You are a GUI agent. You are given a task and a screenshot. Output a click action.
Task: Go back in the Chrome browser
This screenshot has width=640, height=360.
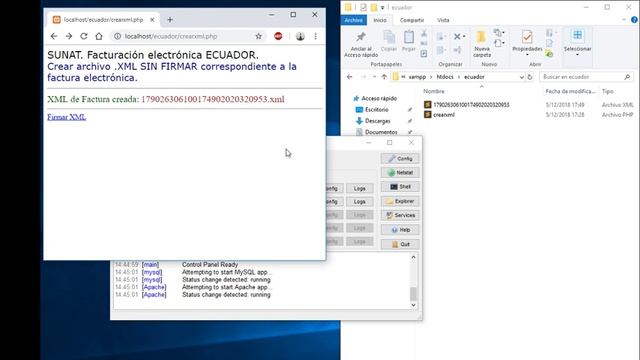click(54, 36)
